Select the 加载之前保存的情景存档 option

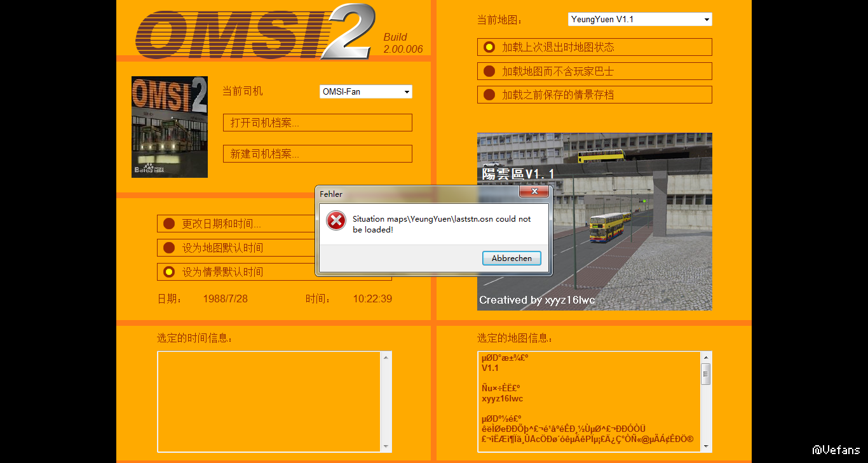[595, 95]
